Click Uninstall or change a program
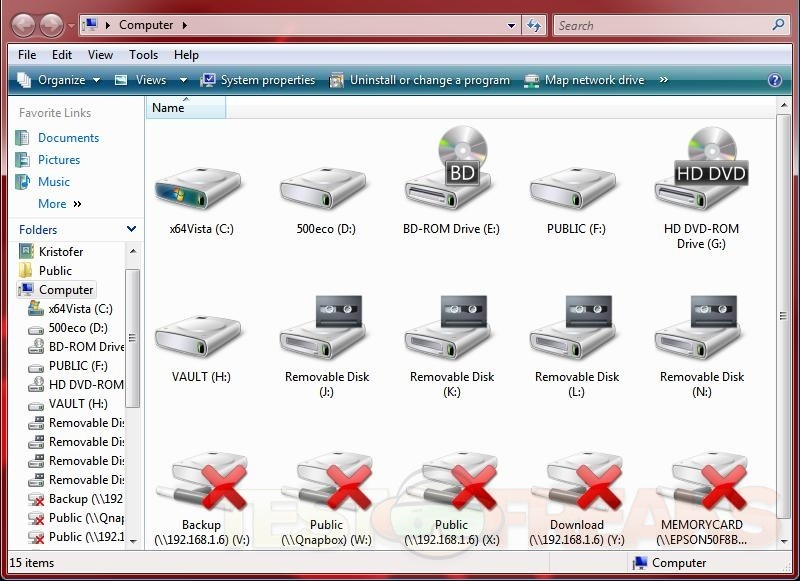This screenshot has width=800, height=581. pyautogui.click(x=420, y=80)
